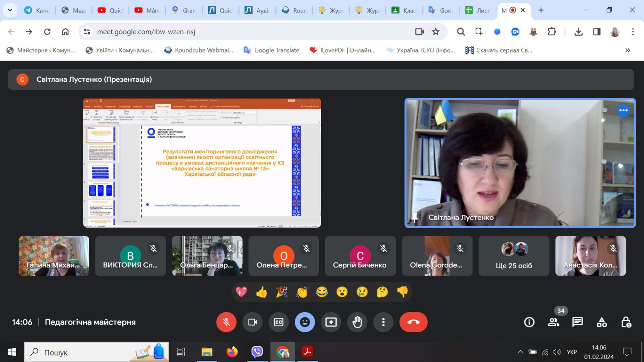Click the shared presentation slide thumbnail
Screen dimensions: 644x362
pos(202,163)
